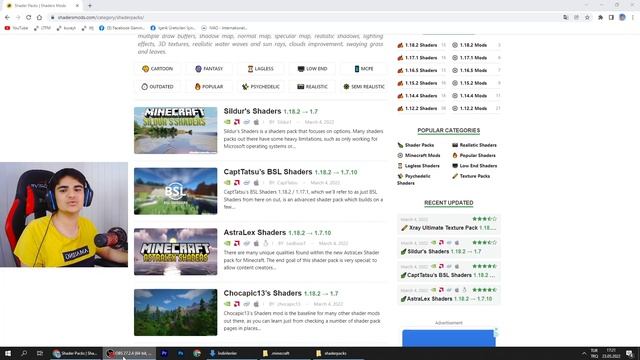
Task: Open the İndirilenler (Downloads) taskbar item
Action: pyautogui.click(x=231, y=353)
